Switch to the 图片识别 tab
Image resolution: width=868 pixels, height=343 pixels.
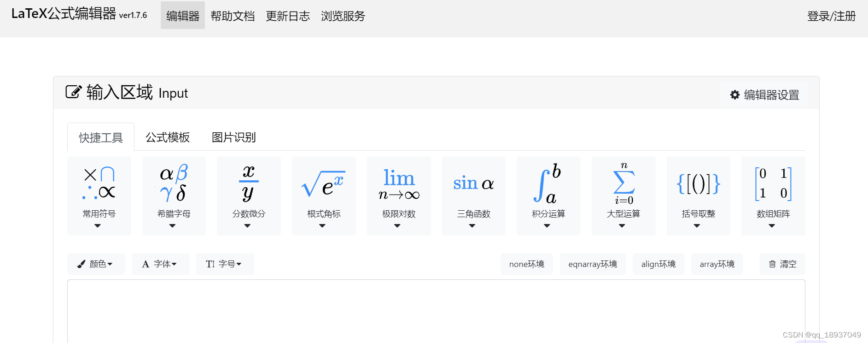pos(233,137)
